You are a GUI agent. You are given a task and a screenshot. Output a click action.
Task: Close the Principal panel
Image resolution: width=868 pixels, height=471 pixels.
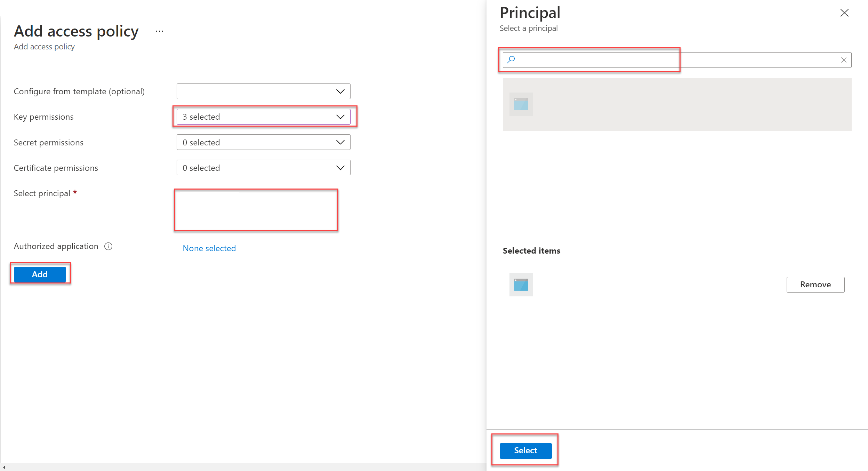[x=844, y=13]
